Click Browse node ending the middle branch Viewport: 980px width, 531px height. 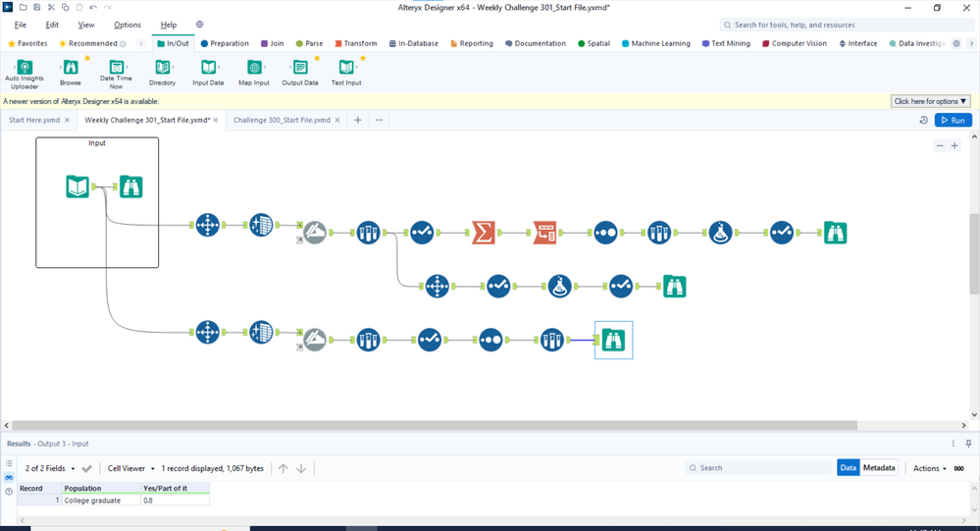674,287
